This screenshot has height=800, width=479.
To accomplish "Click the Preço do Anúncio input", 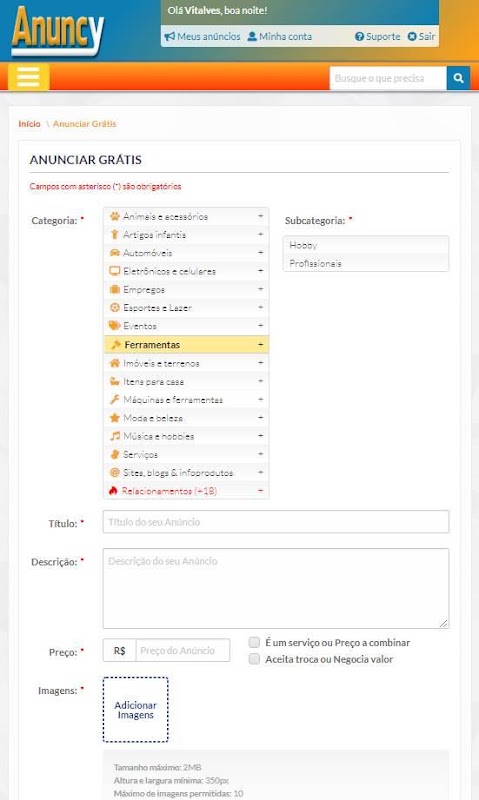I will tap(183, 651).
